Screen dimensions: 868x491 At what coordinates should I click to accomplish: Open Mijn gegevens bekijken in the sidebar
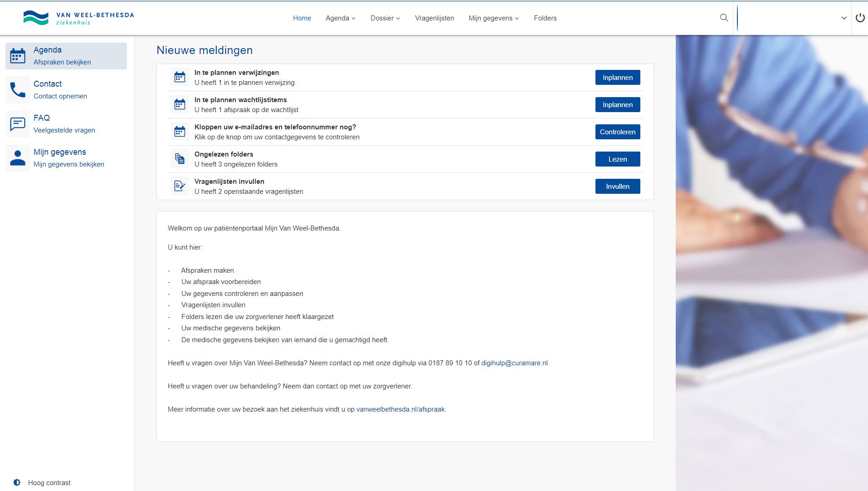[x=69, y=164]
